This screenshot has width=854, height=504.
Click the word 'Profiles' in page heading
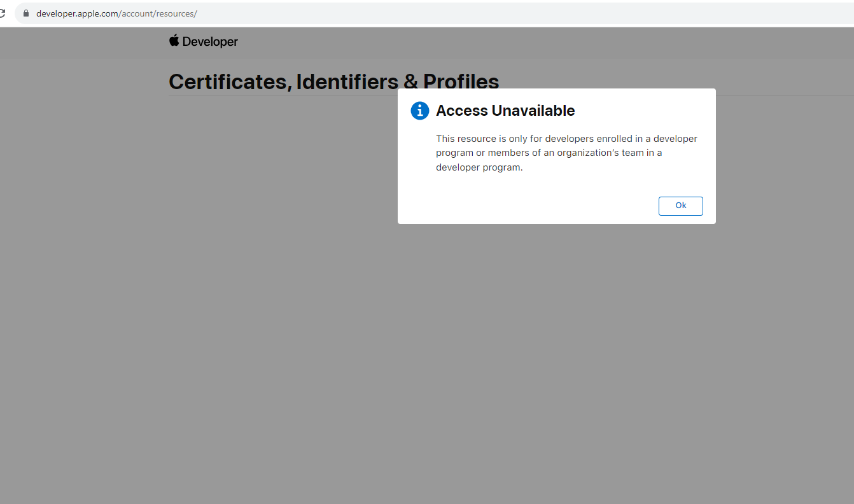point(461,81)
